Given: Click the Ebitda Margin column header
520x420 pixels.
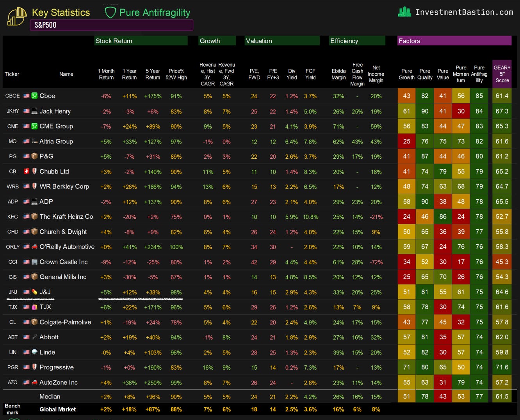Looking at the screenshot, I should click(x=338, y=74).
